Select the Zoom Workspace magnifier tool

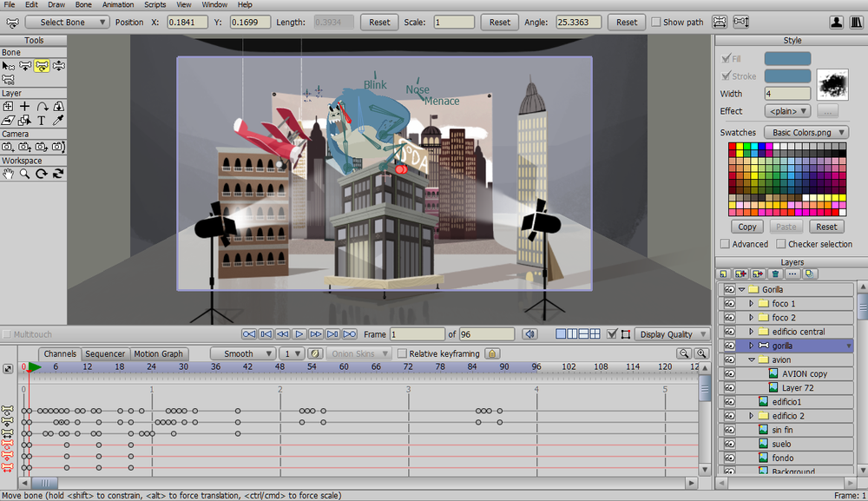point(25,174)
